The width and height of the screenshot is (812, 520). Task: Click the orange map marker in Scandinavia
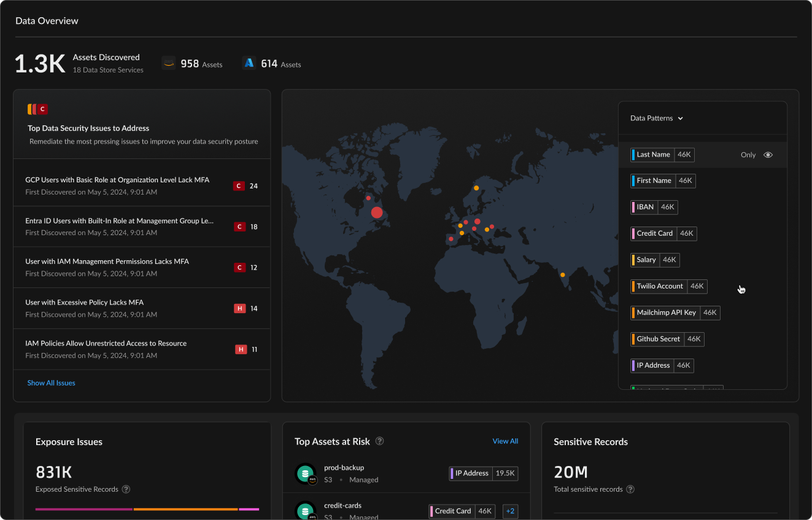click(x=476, y=188)
